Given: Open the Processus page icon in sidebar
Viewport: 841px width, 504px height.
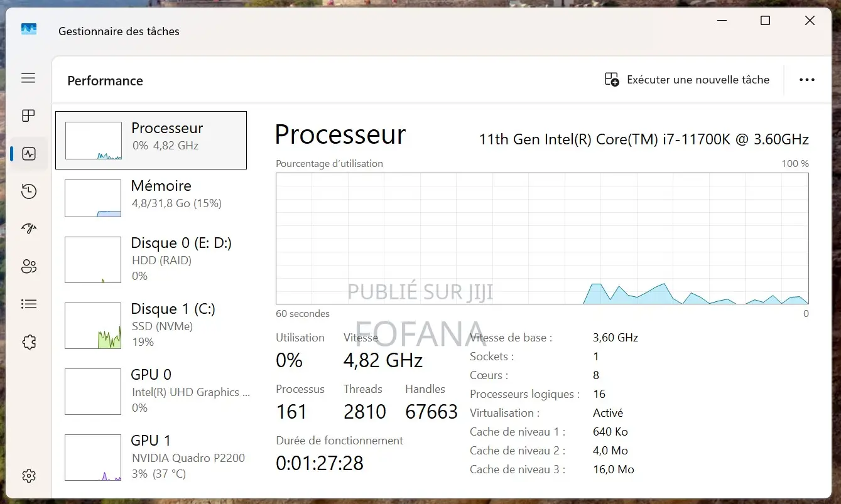Looking at the screenshot, I should (28, 115).
